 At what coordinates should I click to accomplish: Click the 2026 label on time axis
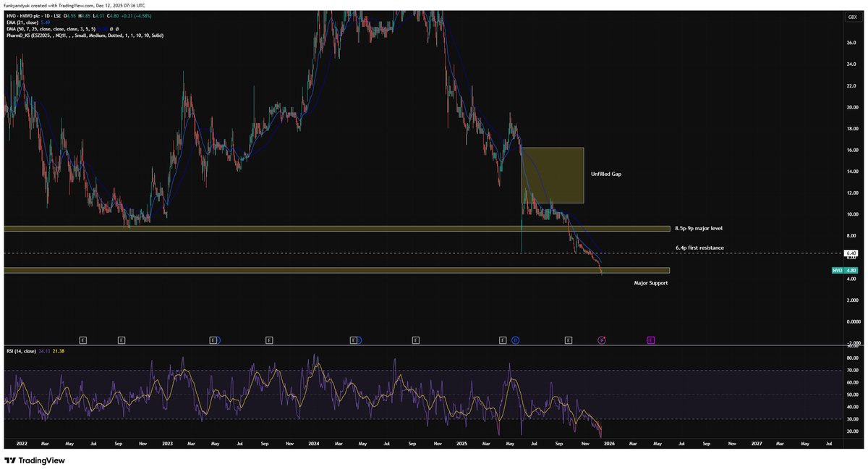[x=608, y=442]
